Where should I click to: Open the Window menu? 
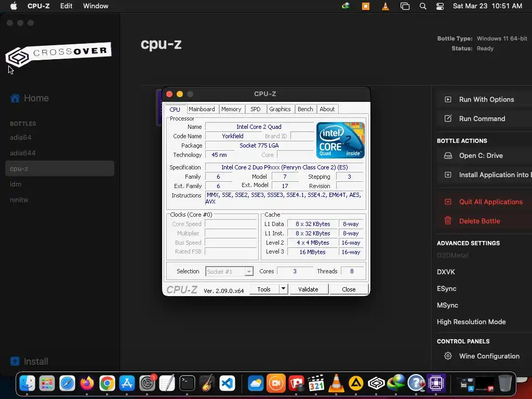pyautogui.click(x=96, y=6)
